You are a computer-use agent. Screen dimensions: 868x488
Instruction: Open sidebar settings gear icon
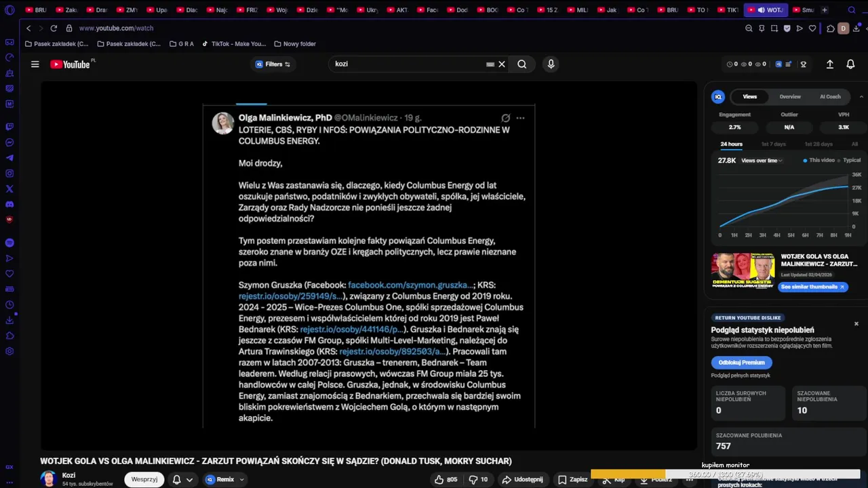coord(9,352)
